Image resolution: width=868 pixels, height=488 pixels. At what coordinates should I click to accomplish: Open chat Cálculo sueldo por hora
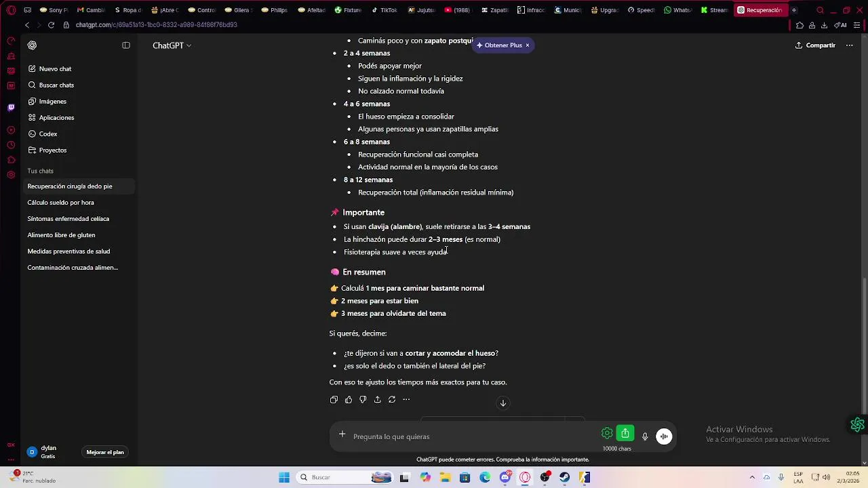80,203
